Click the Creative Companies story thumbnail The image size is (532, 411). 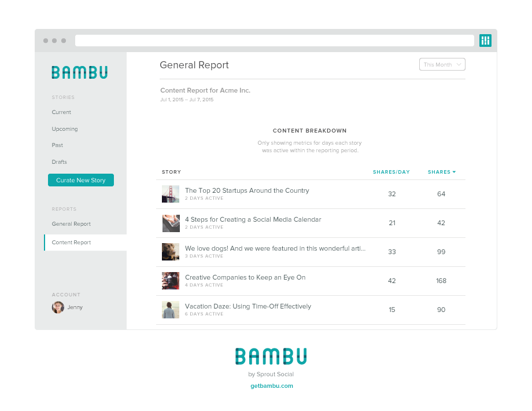[171, 280]
